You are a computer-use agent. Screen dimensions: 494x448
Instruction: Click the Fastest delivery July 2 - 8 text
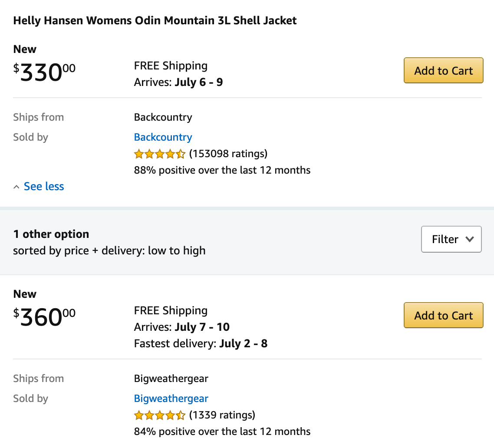pyautogui.click(x=201, y=343)
